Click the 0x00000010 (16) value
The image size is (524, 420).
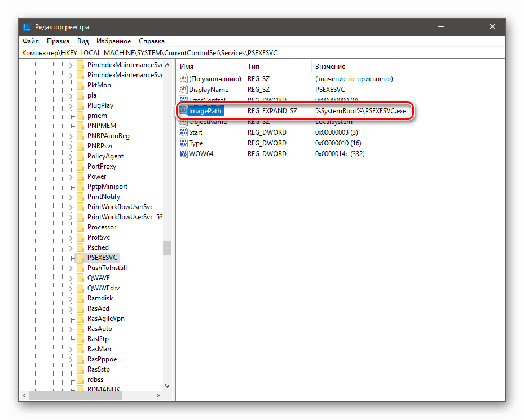tap(338, 143)
